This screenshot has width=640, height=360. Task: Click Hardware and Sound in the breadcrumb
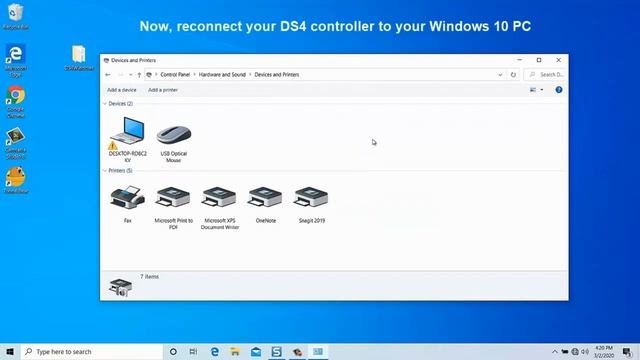click(x=222, y=75)
